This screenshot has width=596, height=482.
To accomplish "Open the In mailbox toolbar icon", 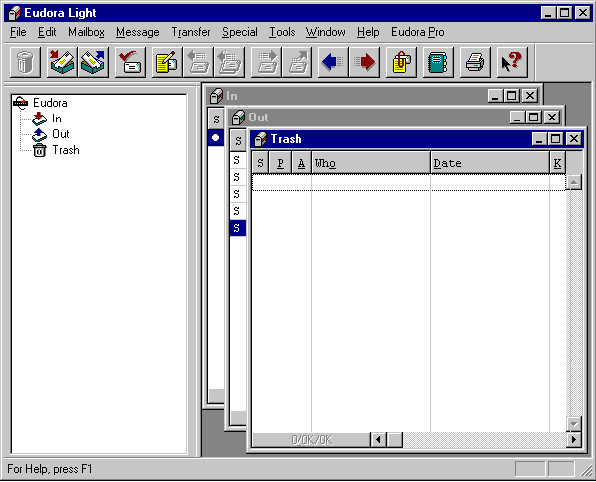I will [x=62, y=62].
